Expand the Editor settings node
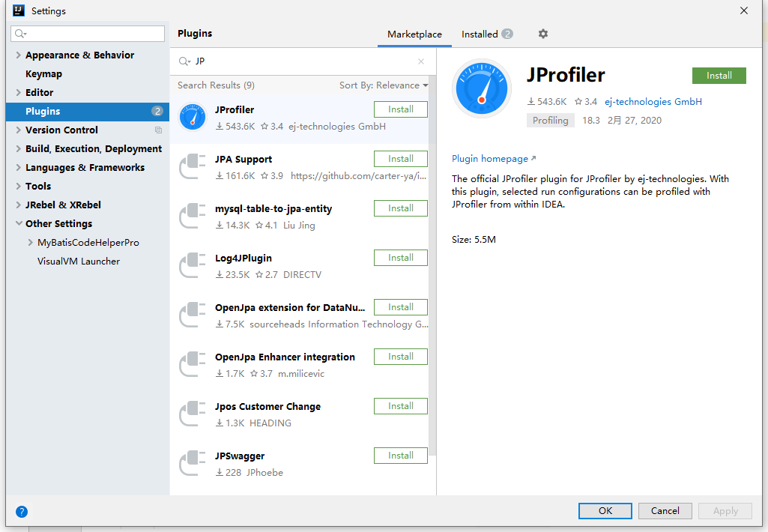Screen dimensions: 768x532 18,92
